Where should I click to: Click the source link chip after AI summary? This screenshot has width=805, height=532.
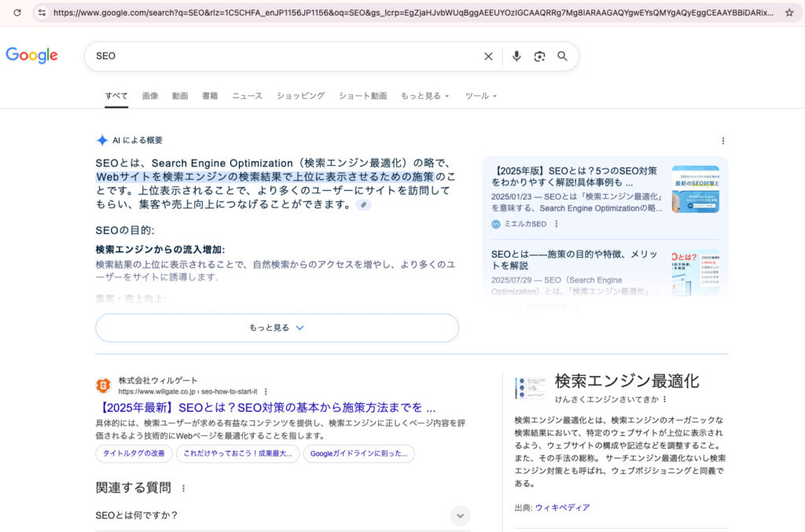[363, 204]
